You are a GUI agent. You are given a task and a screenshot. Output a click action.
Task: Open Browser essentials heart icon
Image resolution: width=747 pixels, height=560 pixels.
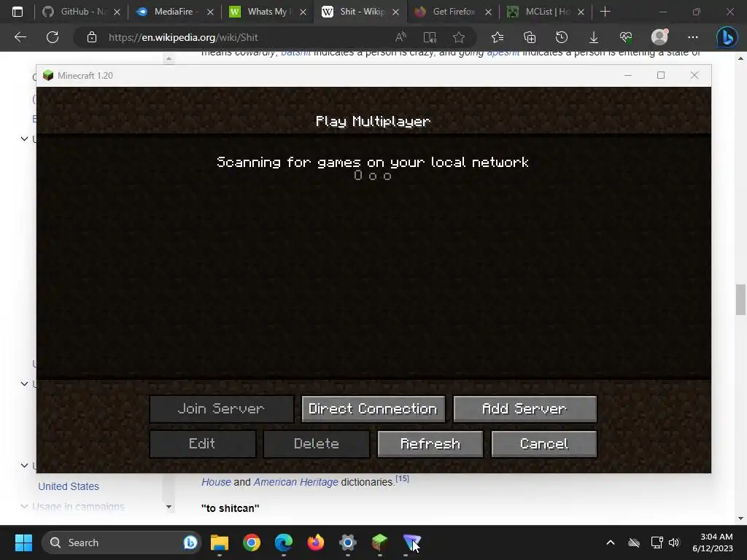pos(625,37)
